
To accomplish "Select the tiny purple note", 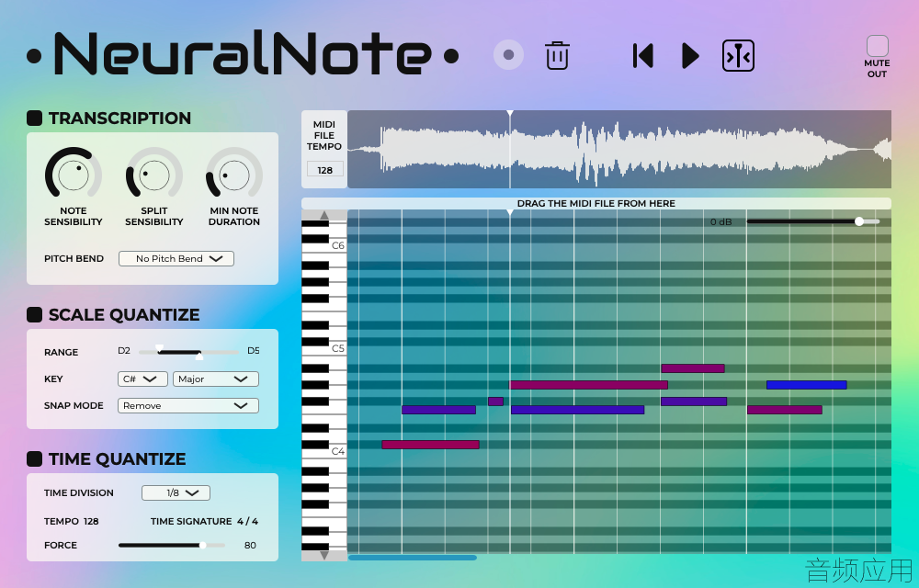I will (x=495, y=401).
